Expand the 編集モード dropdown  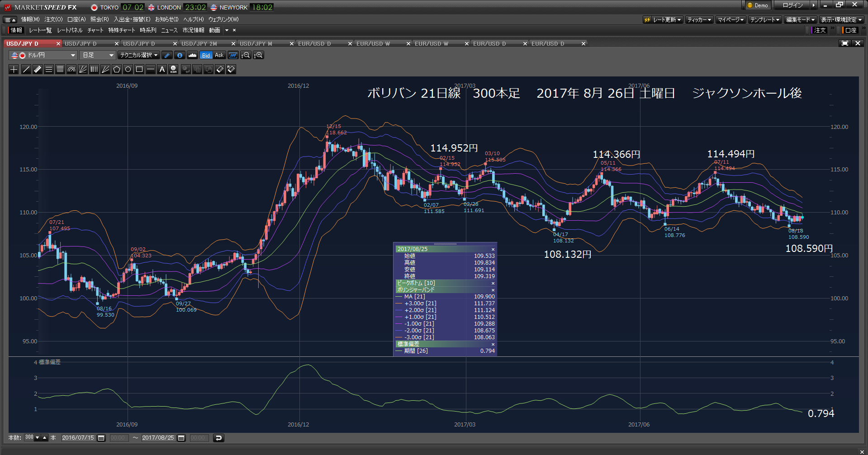click(x=800, y=20)
